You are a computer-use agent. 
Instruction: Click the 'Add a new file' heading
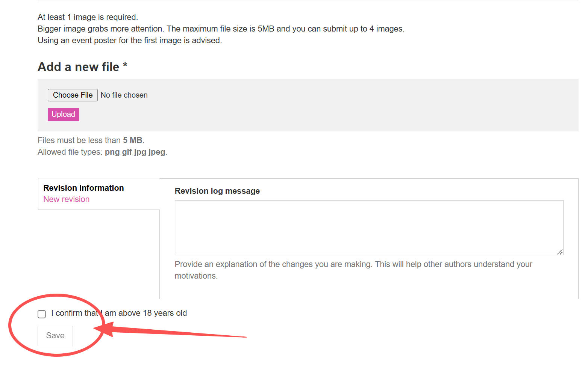[x=78, y=67]
